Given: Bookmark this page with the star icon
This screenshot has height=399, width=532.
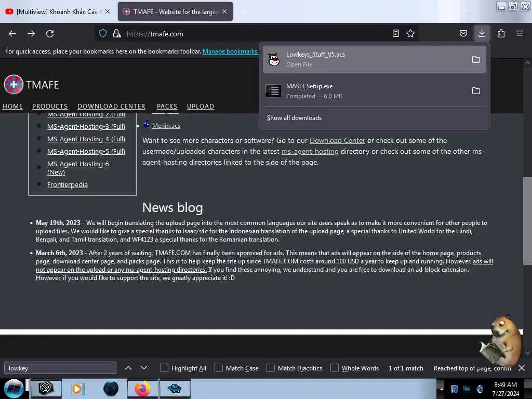Looking at the screenshot, I should pos(410,33).
